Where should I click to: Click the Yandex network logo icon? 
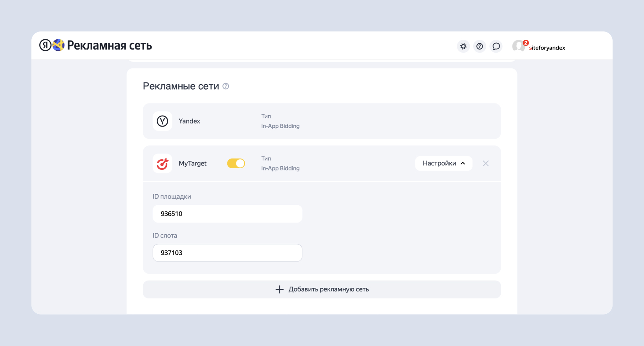point(162,121)
